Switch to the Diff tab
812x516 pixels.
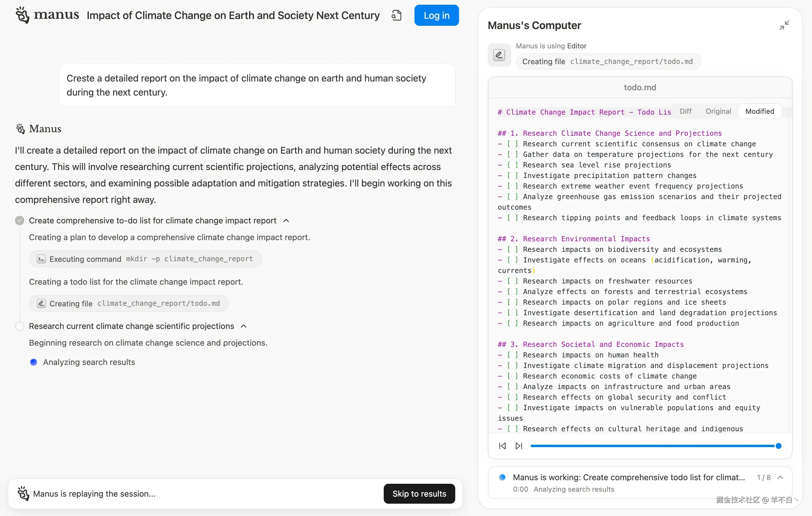(x=685, y=111)
